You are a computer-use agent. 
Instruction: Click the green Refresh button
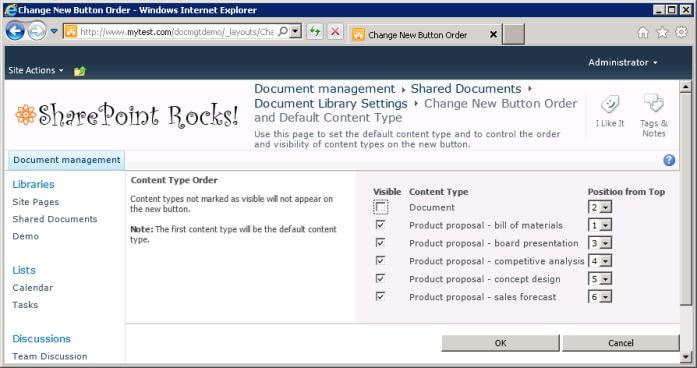pos(315,32)
